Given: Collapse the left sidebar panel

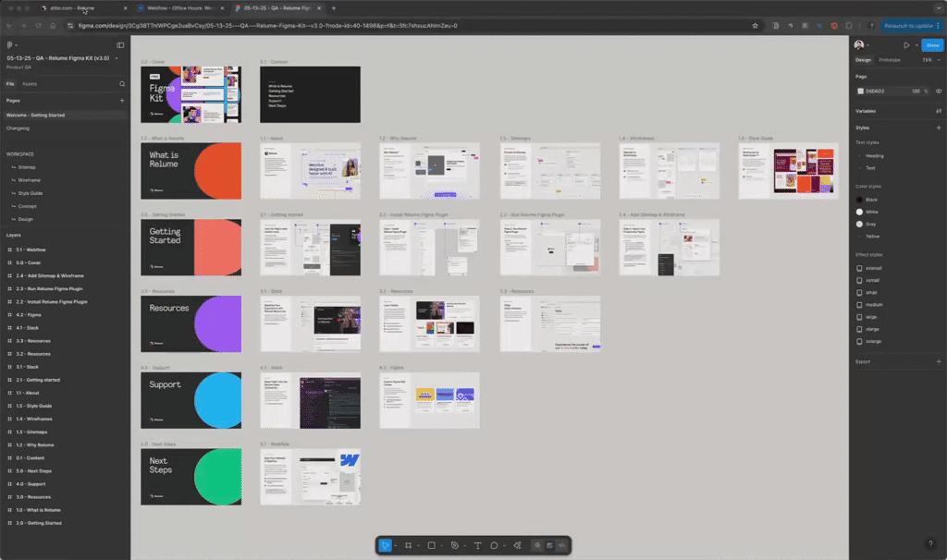Looking at the screenshot, I should pos(120,44).
